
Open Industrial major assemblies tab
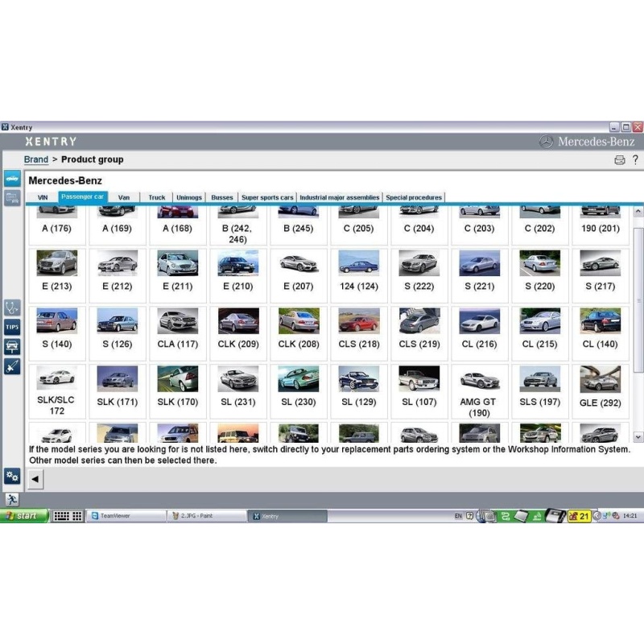pos(340,197)
